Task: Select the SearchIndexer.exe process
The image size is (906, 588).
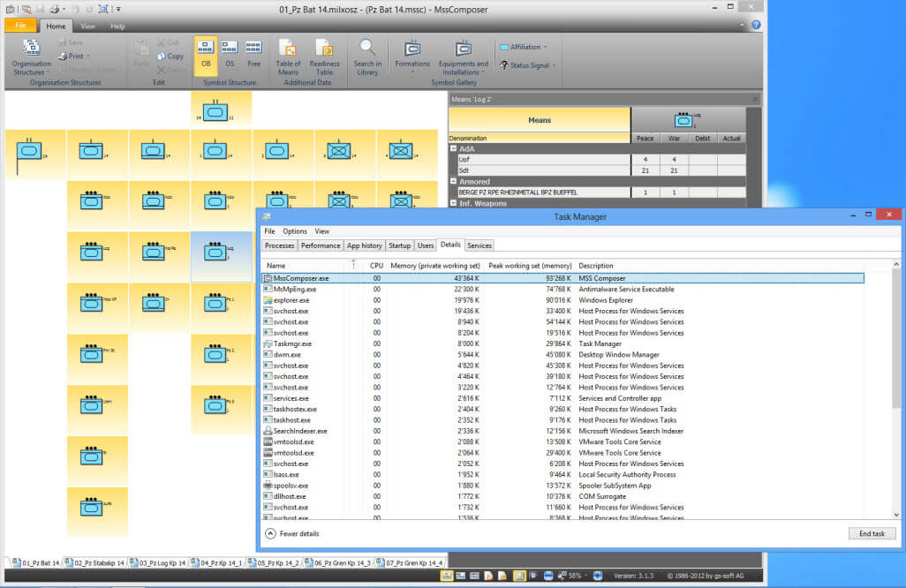Action: point(563,431)
